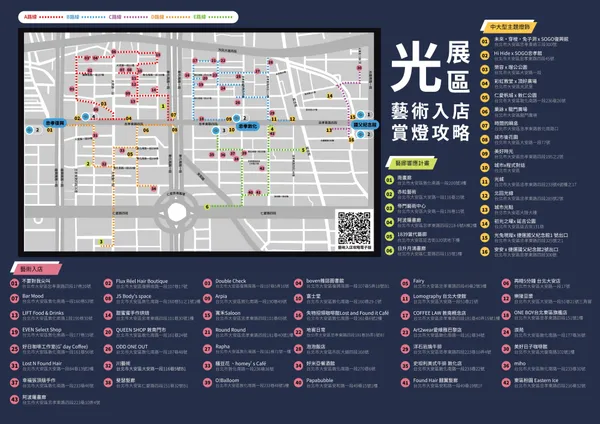Click the E路線 green route legend entry
The width and height of the screenshot is (600, 424).
(x=213, y=17)
